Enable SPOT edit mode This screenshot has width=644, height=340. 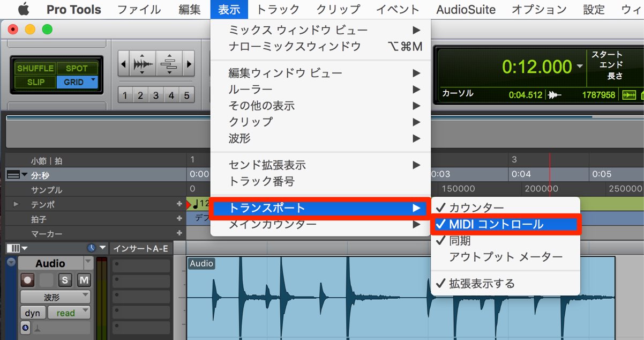pyautogui.click(x=77, y=68)
